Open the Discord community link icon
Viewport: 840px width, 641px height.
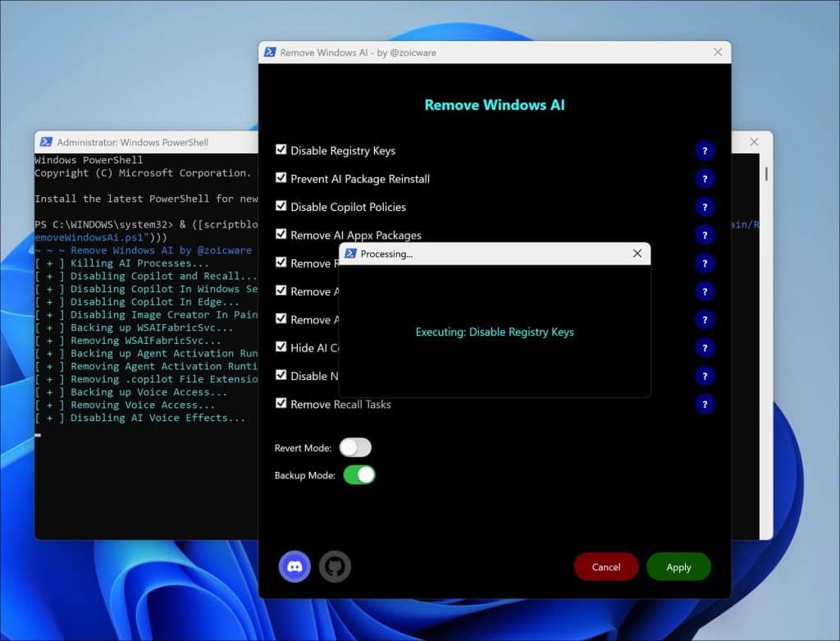click(294, 566)
